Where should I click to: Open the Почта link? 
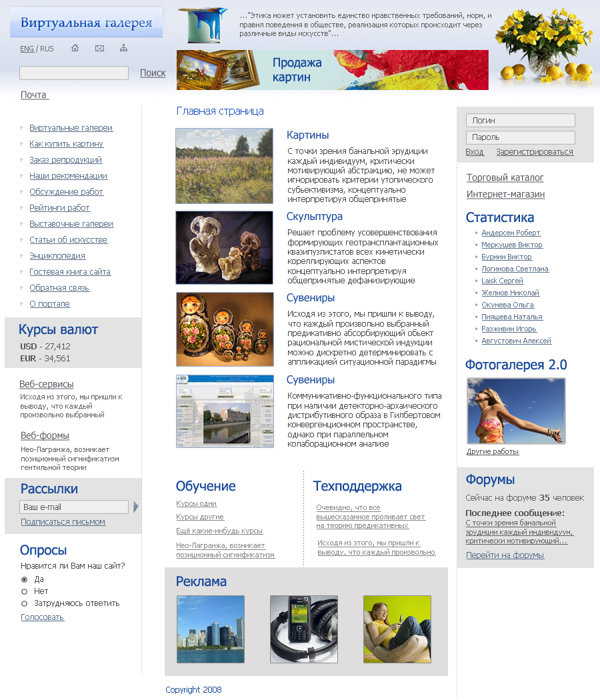pos(34,95)
